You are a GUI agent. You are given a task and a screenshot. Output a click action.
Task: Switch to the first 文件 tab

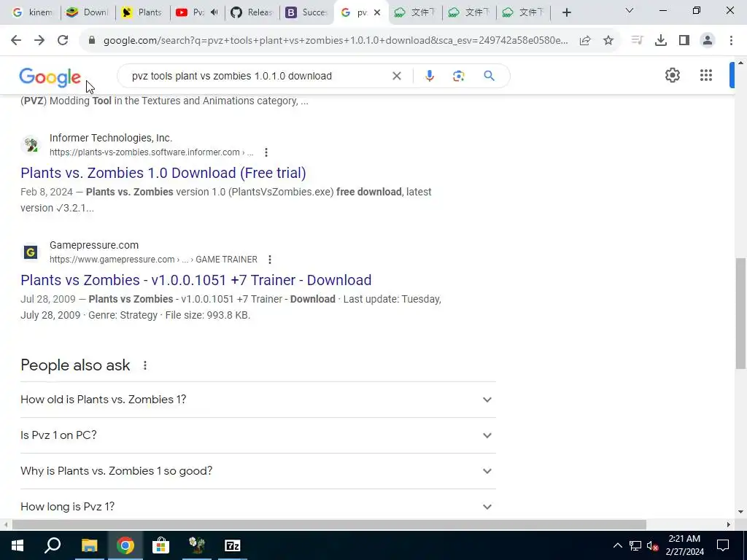point(415,12)
